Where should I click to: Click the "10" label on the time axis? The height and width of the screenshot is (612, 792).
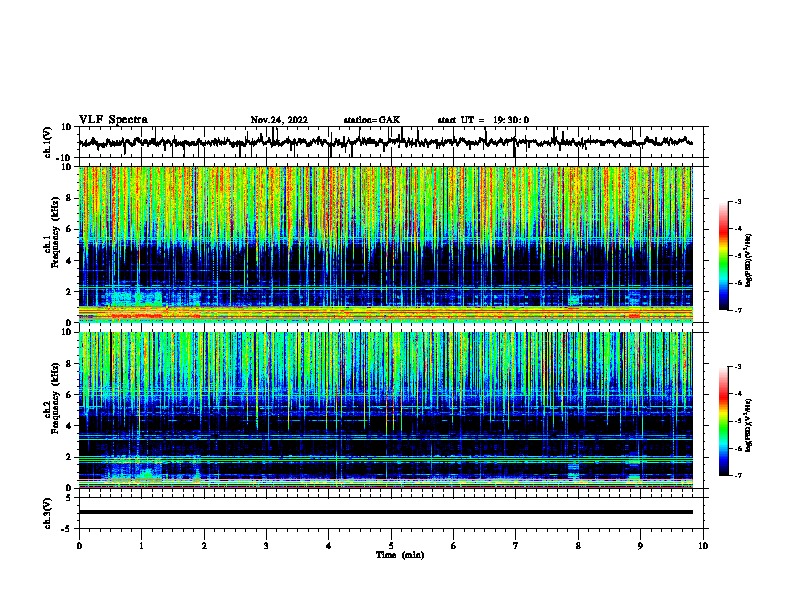(703, 545)
